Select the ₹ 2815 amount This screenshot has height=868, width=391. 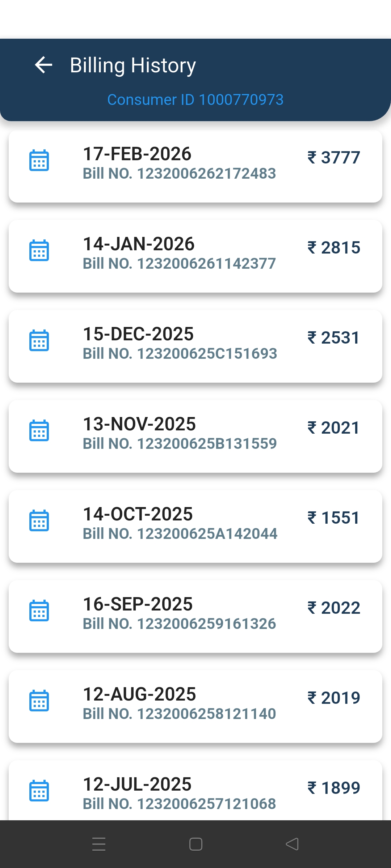point(334,248)
